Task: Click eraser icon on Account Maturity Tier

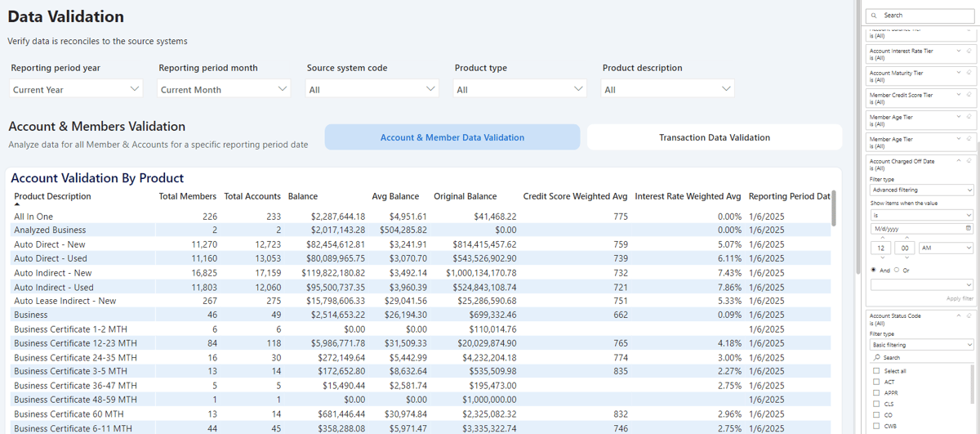Action: pyautogui.click(x=969, y=73)
